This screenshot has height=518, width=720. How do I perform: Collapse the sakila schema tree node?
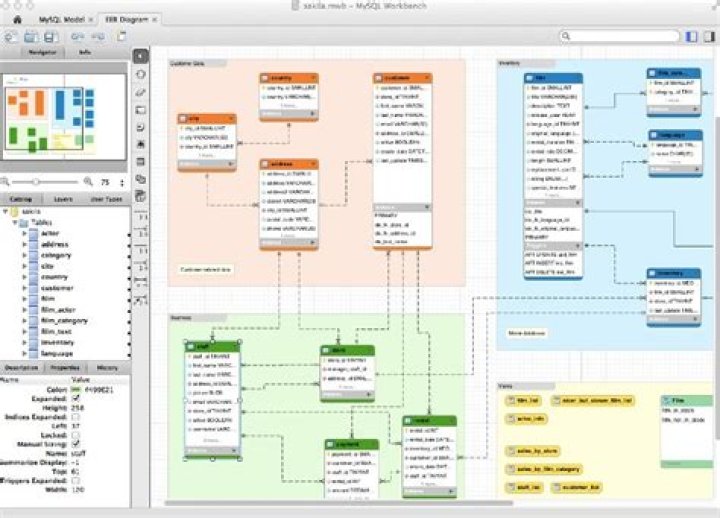click(x=6, y=213)
